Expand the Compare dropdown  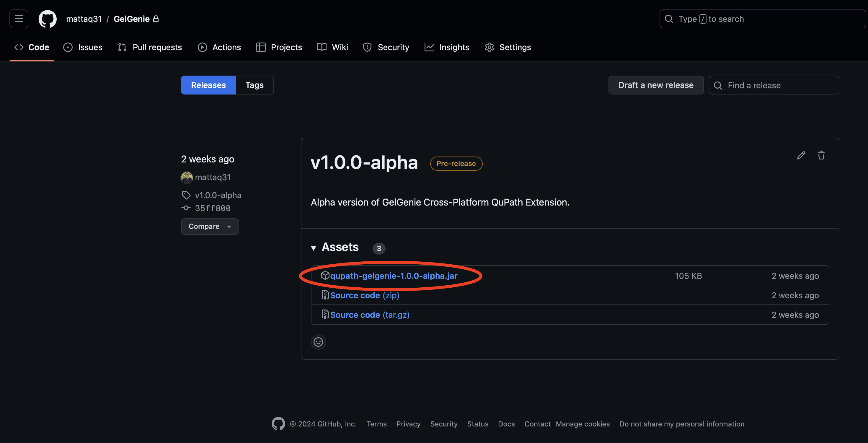210,226
